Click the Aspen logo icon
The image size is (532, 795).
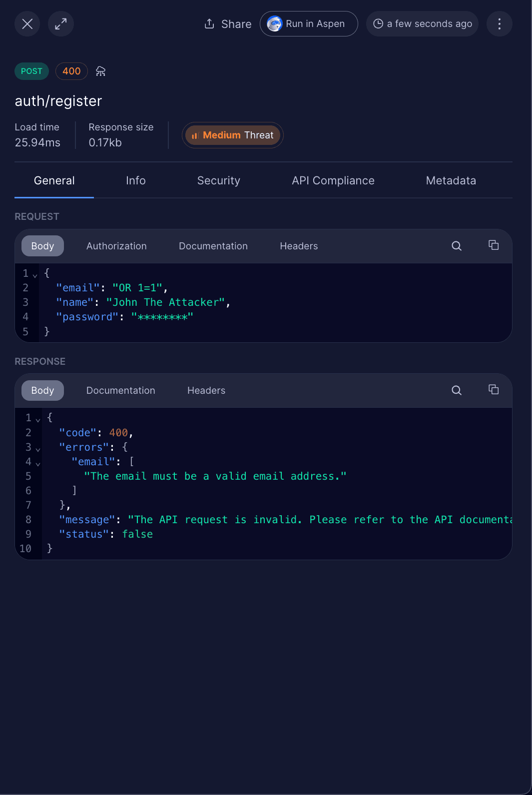tap(274, 23)
